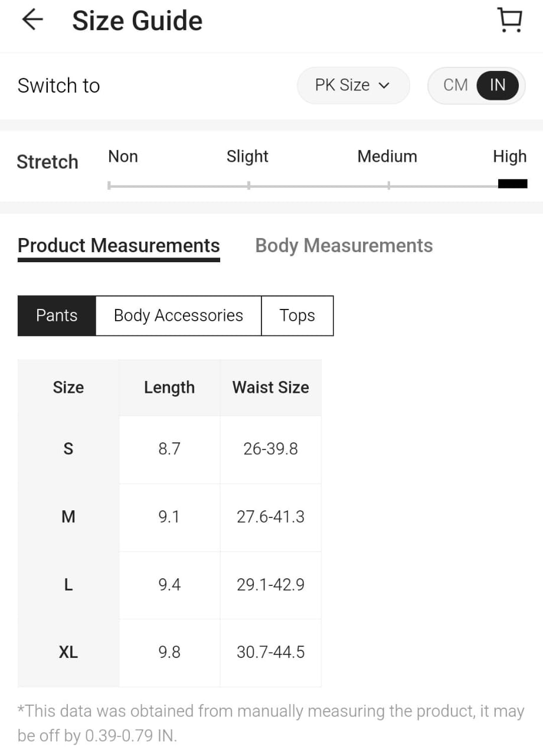This screenshot has height=756, width=543.
Task: Click the Non stretch level label
Action: pyautogui.click(x=123, y=157)
